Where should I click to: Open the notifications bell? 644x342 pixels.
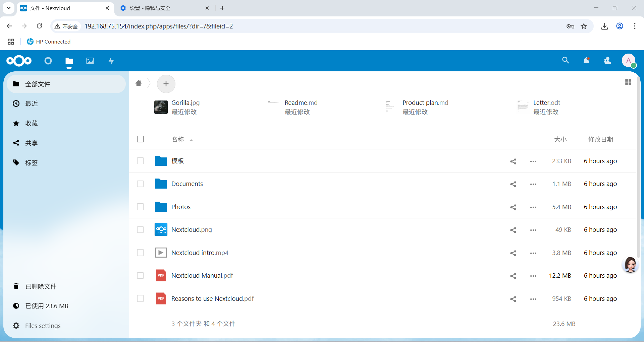point(586,61)
